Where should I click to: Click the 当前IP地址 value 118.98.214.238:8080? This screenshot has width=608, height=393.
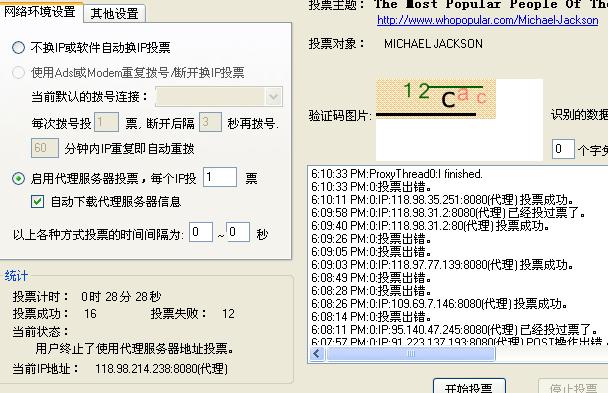click(x=161, y=369)
